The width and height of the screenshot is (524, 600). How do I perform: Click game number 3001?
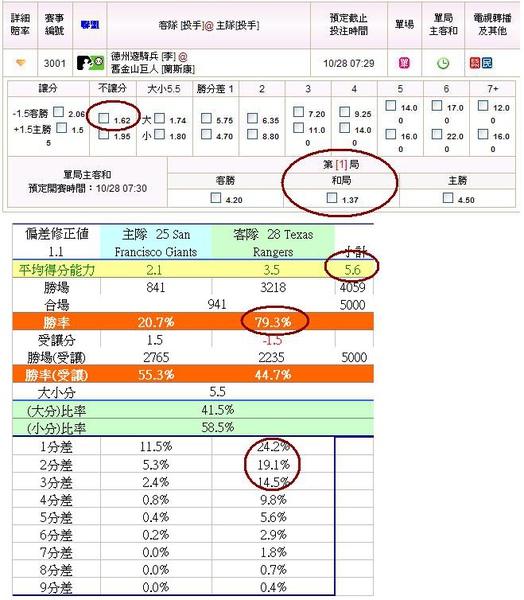click(x=55, y=63)
